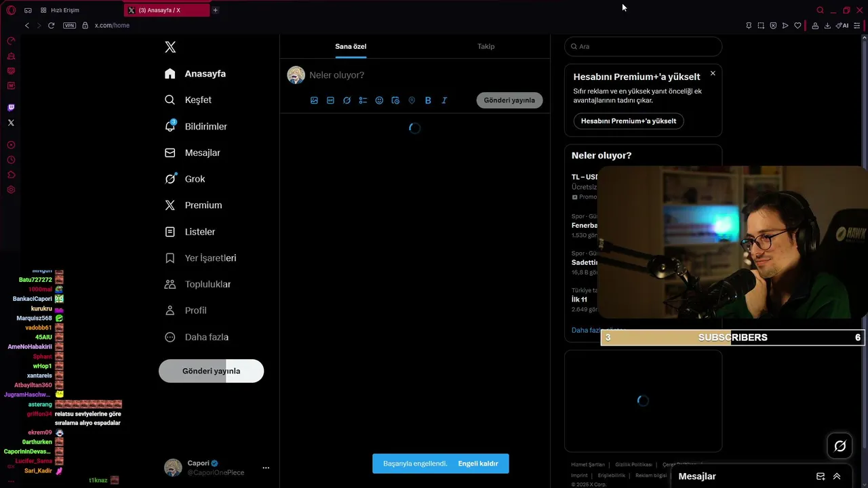Click Hesabını Premium+'a yükselt button
The image size is (868, 488).
[629, 121]
